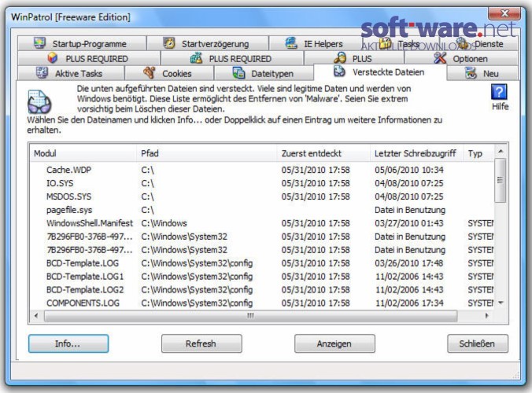
Task: Select the pagefile.sys entry
Action: pos(262,210)
